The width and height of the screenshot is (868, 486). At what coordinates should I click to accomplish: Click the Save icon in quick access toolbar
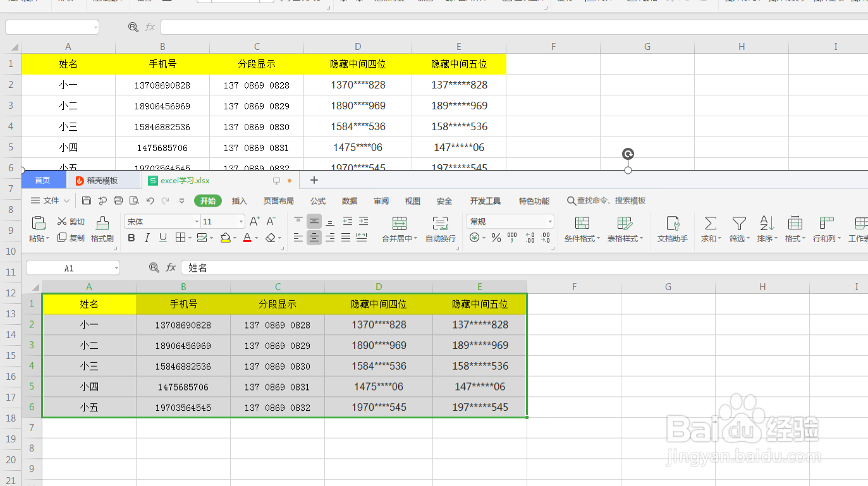tap(87, 201)
